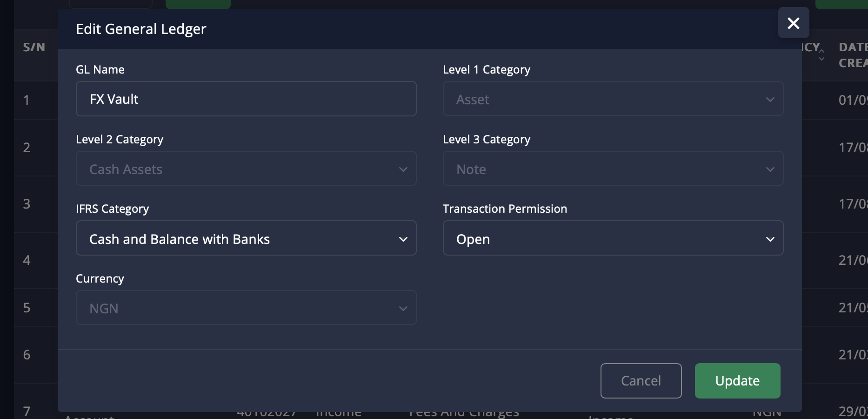The image size is (868, 419).
Task: Select table row number 1
Action: tap(27, 100)
